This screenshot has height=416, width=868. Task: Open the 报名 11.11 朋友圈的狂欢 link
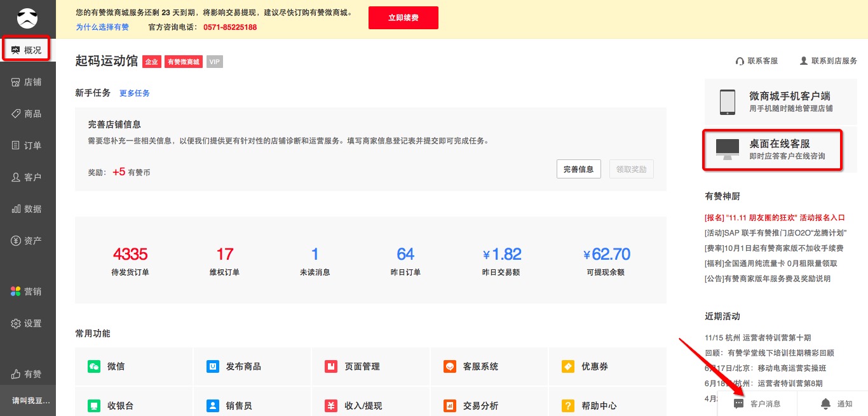tap(775, 217)
